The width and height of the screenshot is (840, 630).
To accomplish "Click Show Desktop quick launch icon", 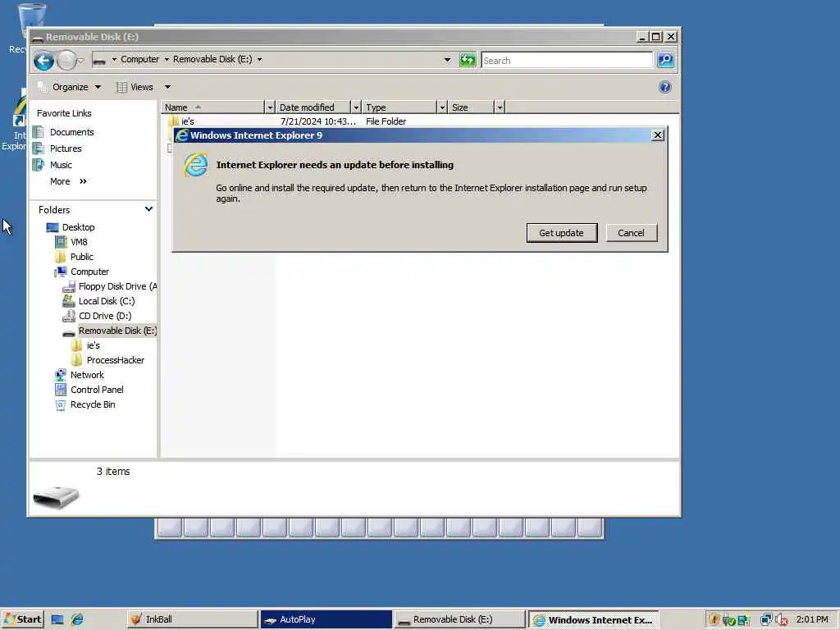I will coord(57,620).
